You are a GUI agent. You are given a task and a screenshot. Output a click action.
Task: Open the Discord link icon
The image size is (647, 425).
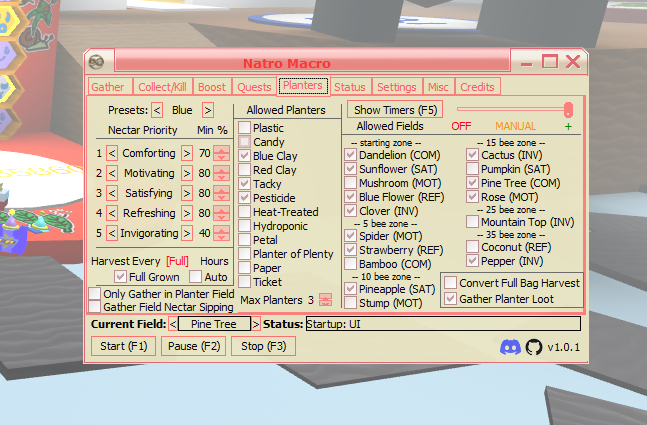(x=510, y=347)
